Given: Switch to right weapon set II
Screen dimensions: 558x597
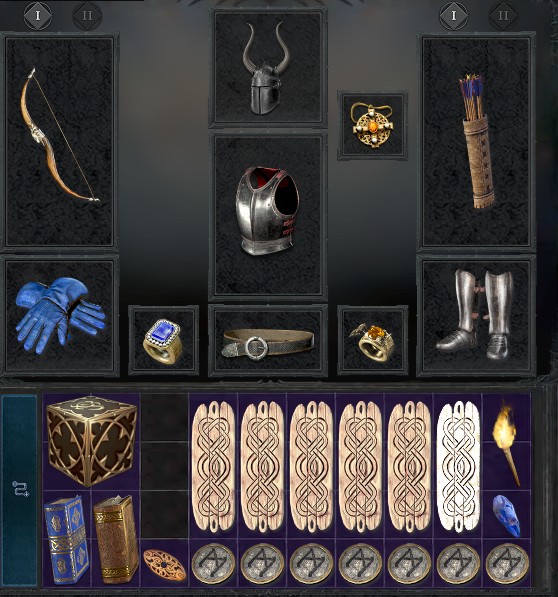Looking at the screenshot, I should coord(503,16).
